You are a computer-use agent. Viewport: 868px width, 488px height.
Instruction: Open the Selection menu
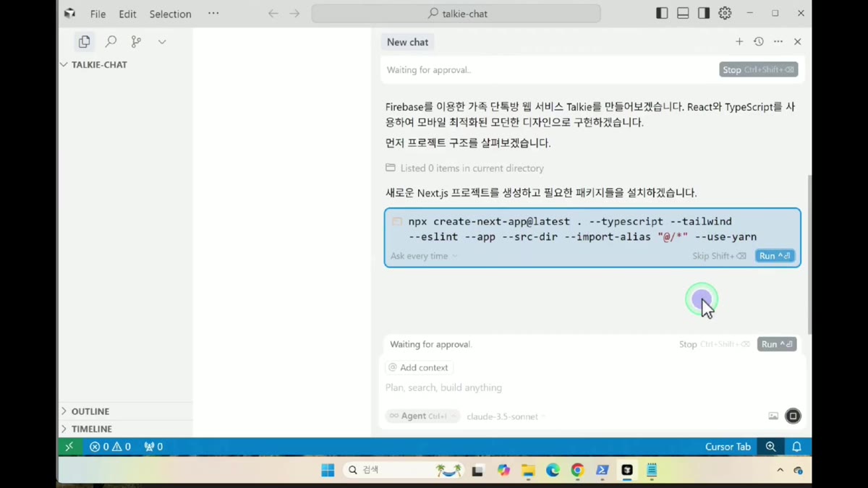tap(170, 14)
